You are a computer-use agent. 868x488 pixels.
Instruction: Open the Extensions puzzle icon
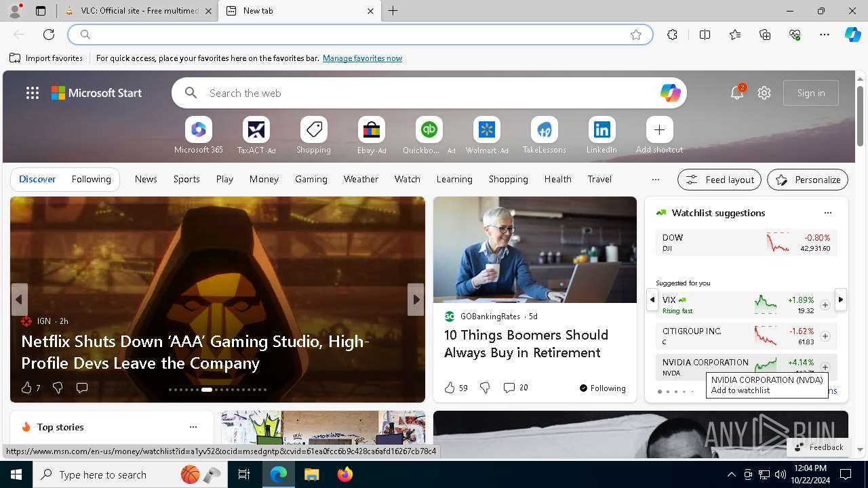(x=672, y=35)
